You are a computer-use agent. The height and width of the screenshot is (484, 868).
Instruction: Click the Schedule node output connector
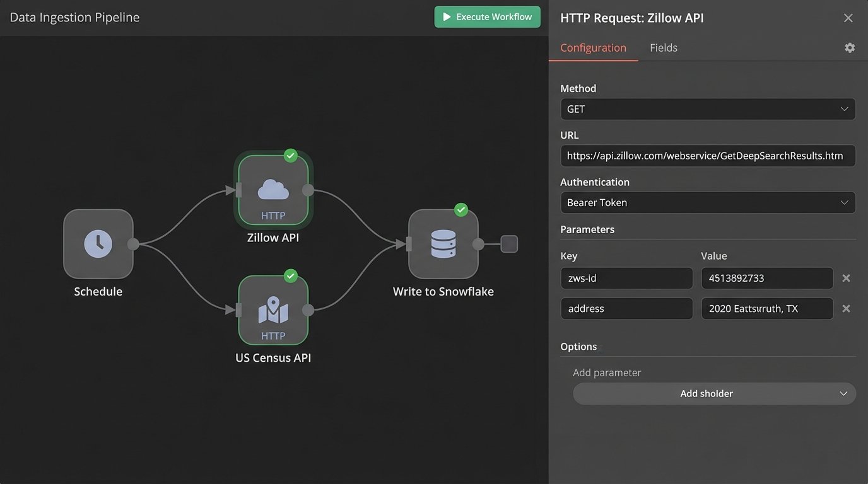(x=133, y=244)
